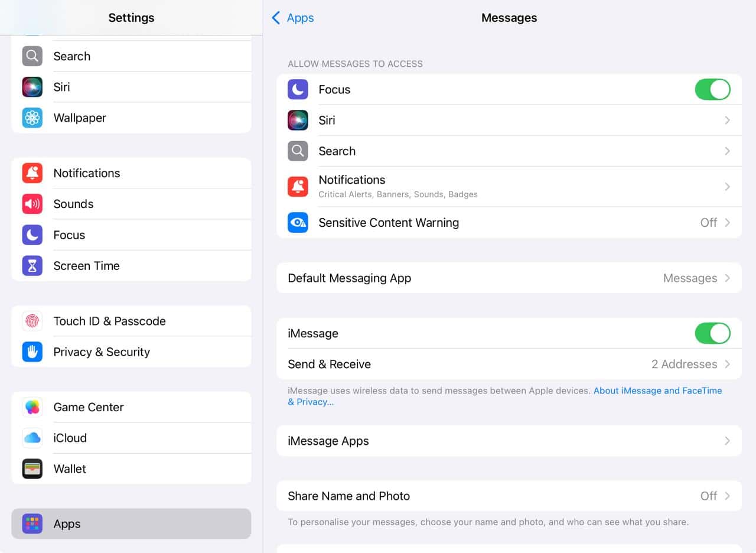Click the Privacy & Security hand icon

click(32, 352)
